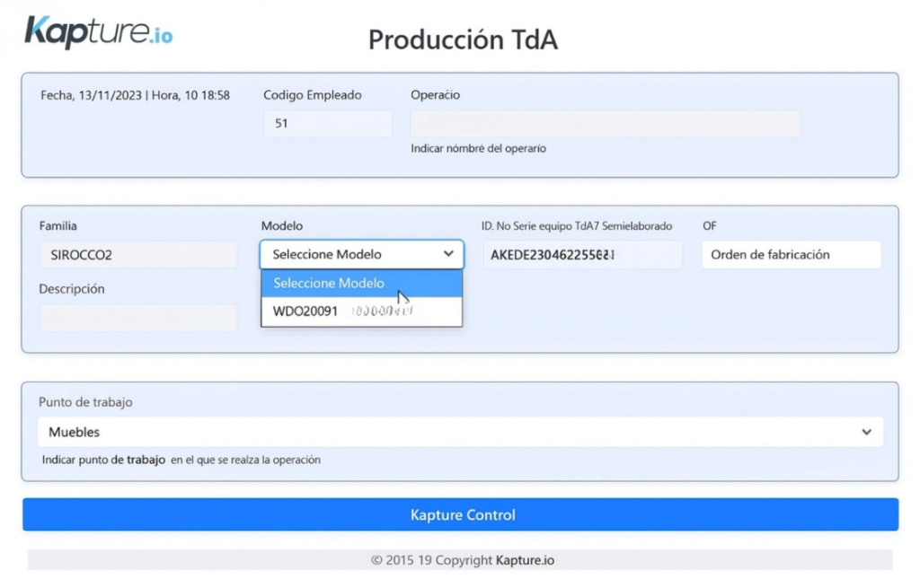The width and height of the screenshot is (920, 588).
Task: Click the Indicar nombre del operario hint
Action: coord(478,149)
